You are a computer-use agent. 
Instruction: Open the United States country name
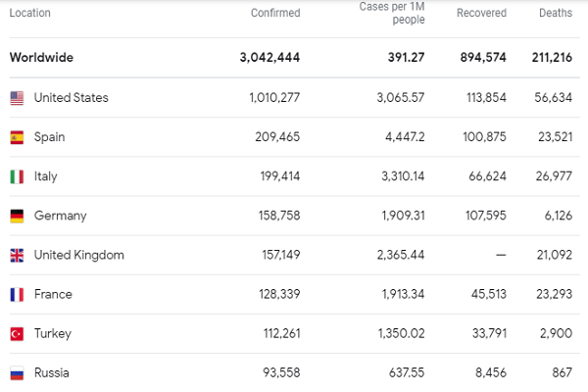tap(71, 98)
